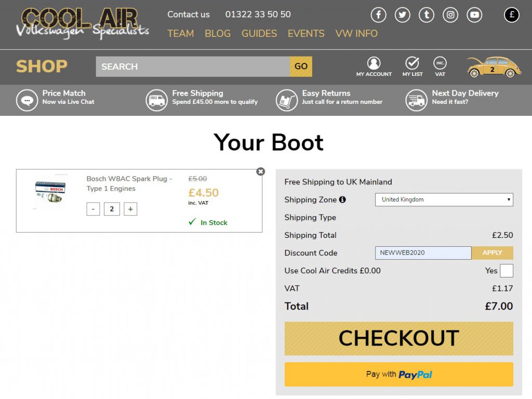Open the EVENTS menu item
The height and width of the screenshot is (399, 532).
pyautogui.click(x=306, y=34)
